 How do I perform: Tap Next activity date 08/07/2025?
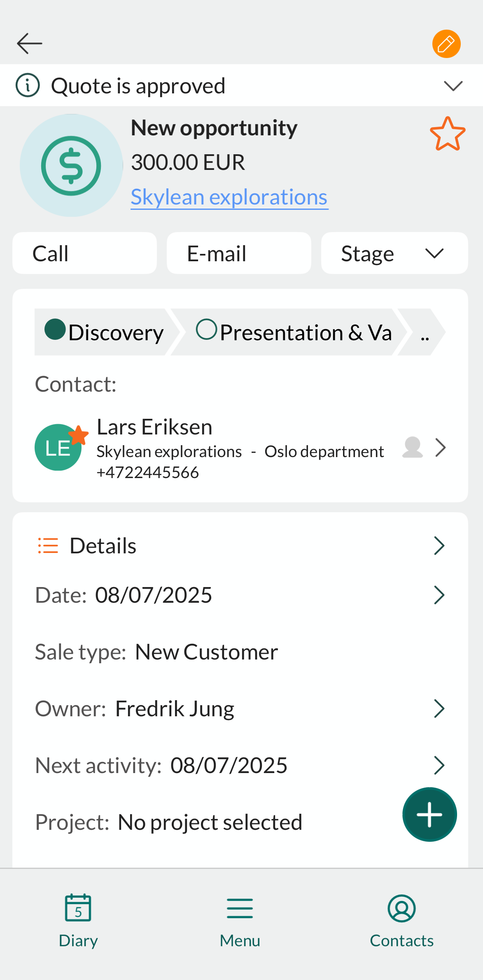[x=229, y=766]
